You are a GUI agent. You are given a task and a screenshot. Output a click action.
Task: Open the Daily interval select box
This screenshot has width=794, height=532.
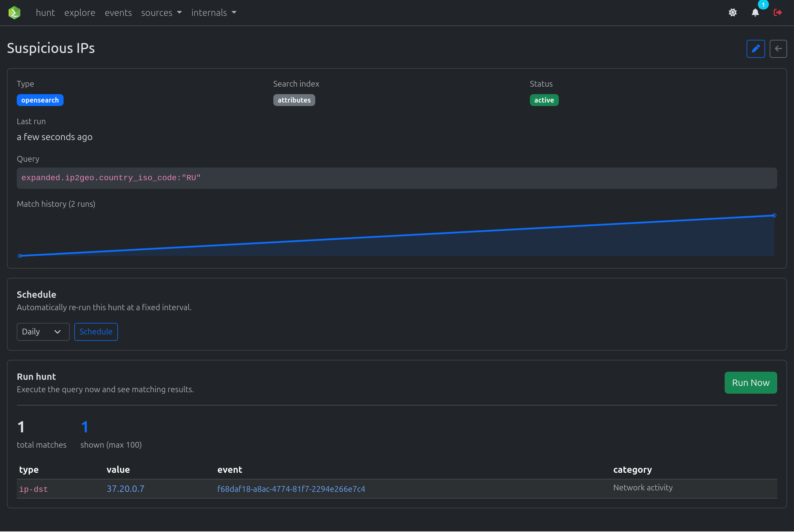tap(43, 332)
